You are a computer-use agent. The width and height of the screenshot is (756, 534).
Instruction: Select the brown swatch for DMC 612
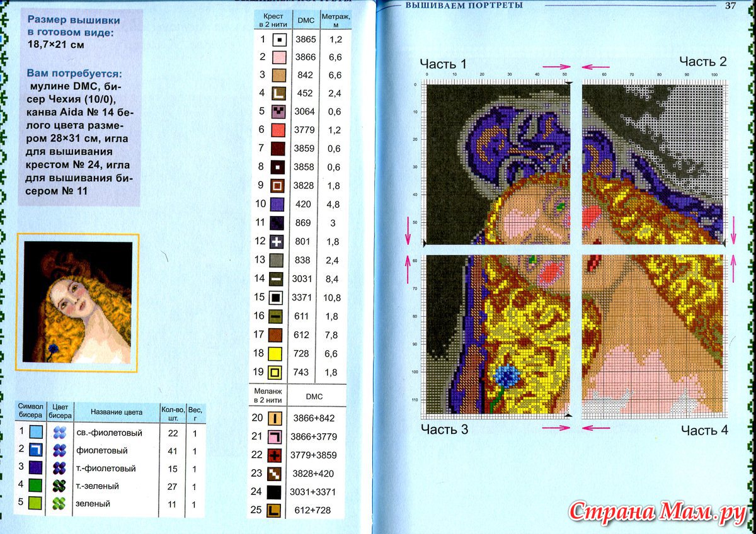tap(277, 335)
